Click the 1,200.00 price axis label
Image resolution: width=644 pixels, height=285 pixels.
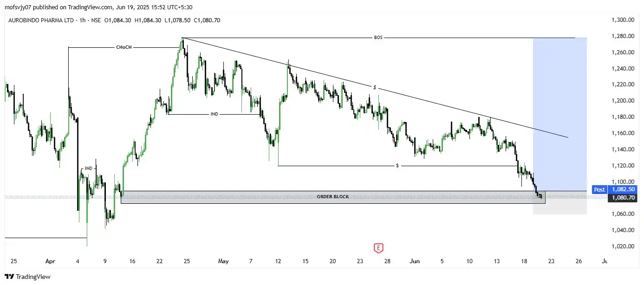[623, 101]
